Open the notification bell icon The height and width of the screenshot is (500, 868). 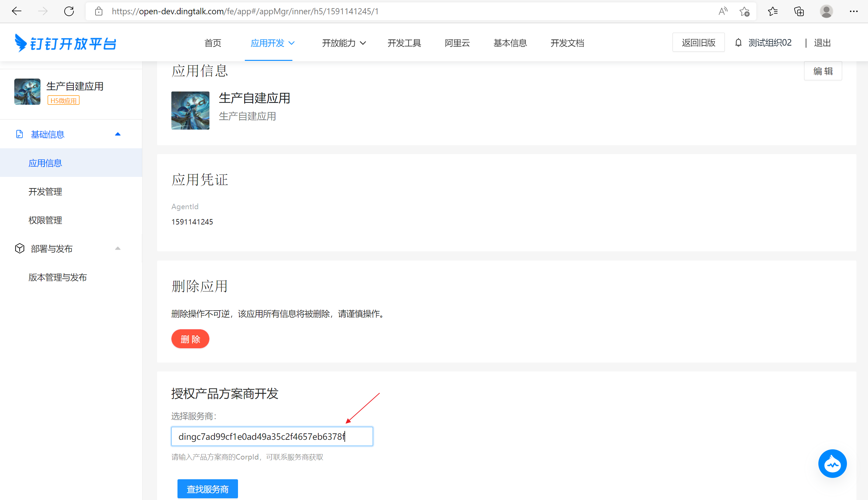(738, 43)
